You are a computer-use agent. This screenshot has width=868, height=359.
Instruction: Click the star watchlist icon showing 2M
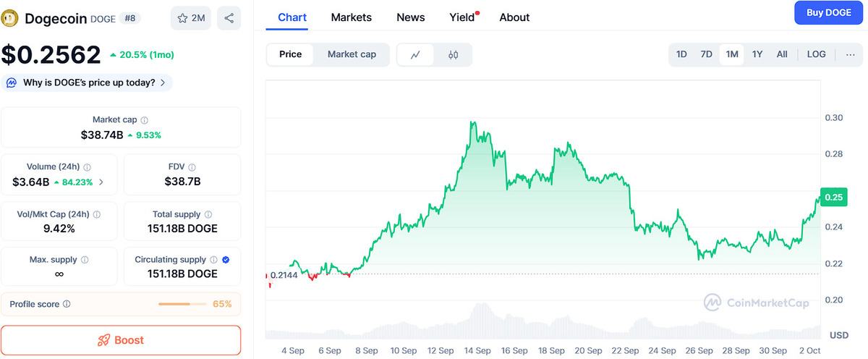[x=190, y=18]
